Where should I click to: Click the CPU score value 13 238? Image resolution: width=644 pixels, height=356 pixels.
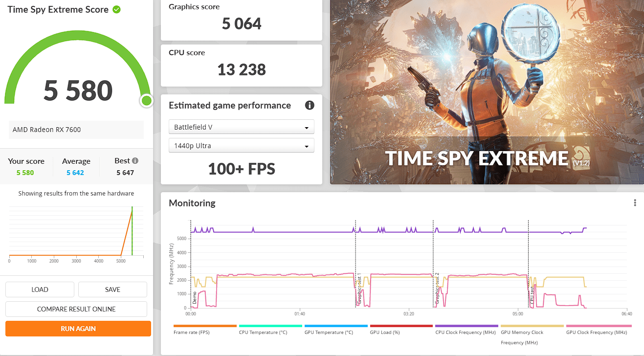242,69
